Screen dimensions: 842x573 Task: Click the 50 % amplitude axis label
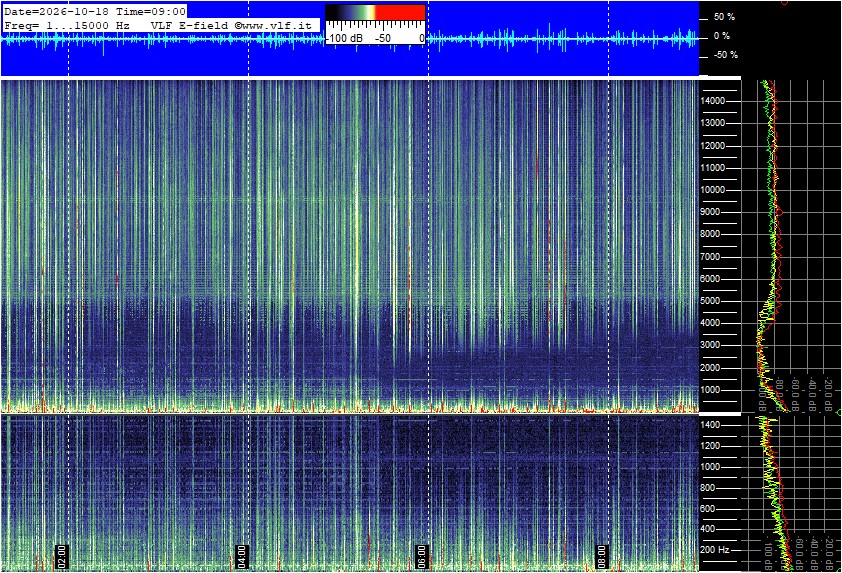724,17
